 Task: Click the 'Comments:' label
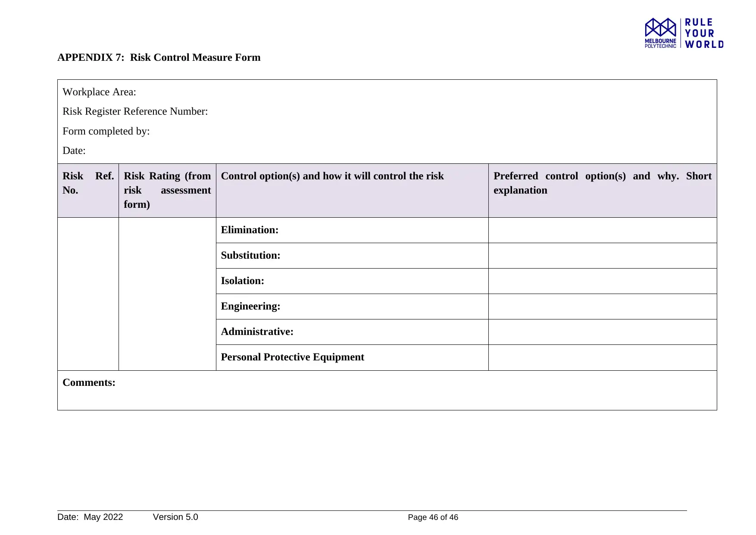click(89, 382)
